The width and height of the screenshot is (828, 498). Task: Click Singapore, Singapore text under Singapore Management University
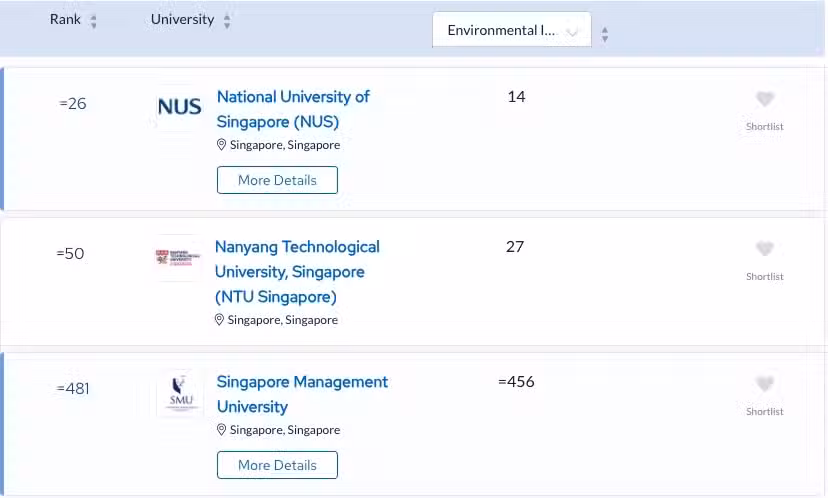[x=285, y=429]
